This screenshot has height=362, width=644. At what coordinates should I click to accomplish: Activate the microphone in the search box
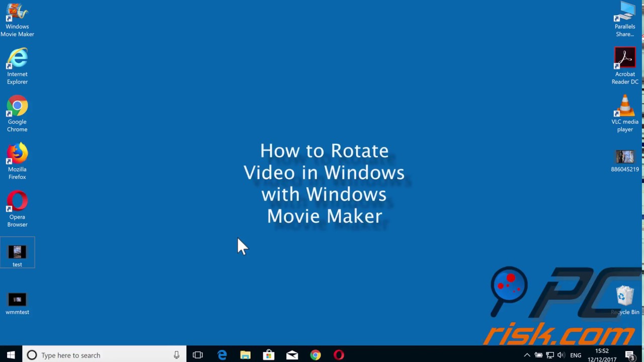177,355
